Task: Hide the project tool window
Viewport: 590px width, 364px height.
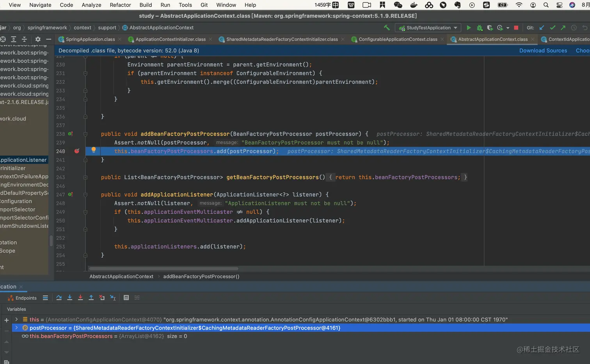Action: coord(48,39)
